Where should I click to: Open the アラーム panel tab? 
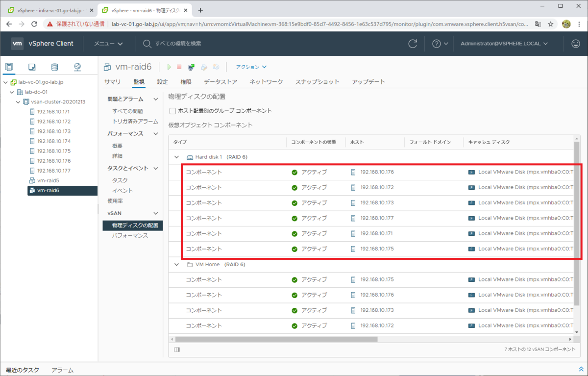point(62,370)
